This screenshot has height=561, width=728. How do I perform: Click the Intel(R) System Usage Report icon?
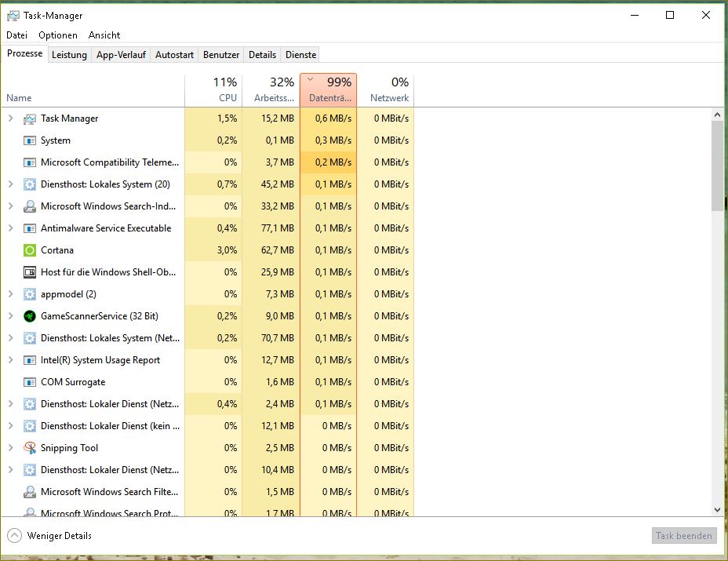pyautogui.click(x=30, y=360)
